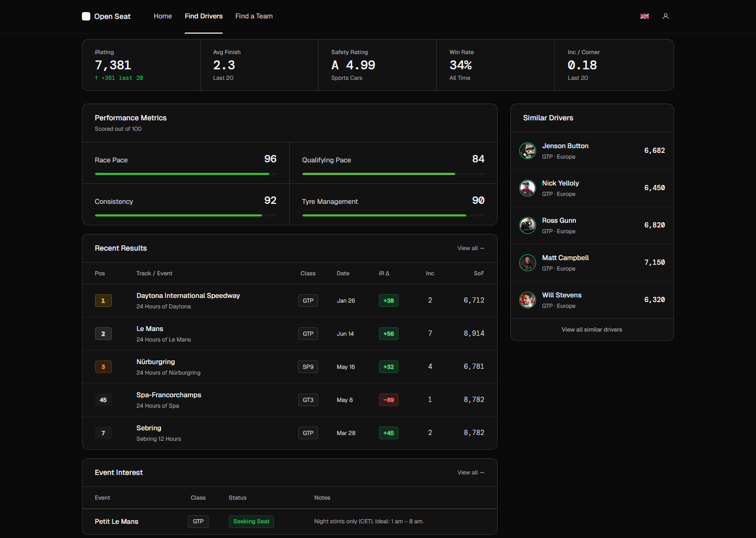Open the user profile icon
Screen dimensions: 756x538
(x=666, y=16)
